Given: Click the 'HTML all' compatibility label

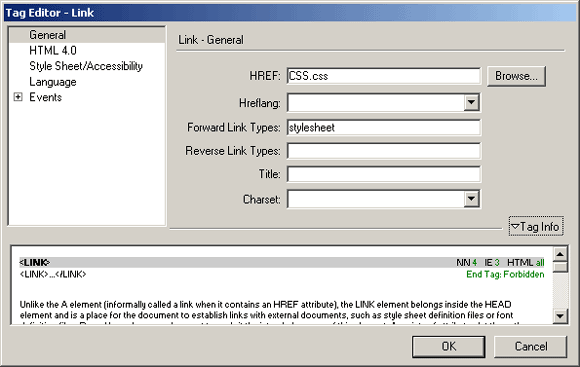Looking at the screenshot, I should pyautogui.click(x=526, y=262).
